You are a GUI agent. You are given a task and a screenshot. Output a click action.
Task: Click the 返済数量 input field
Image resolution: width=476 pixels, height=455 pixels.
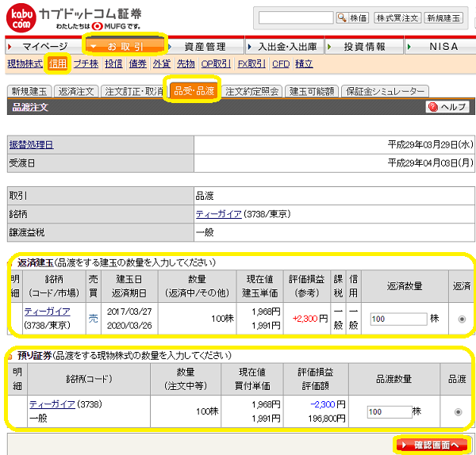point(398,319)
